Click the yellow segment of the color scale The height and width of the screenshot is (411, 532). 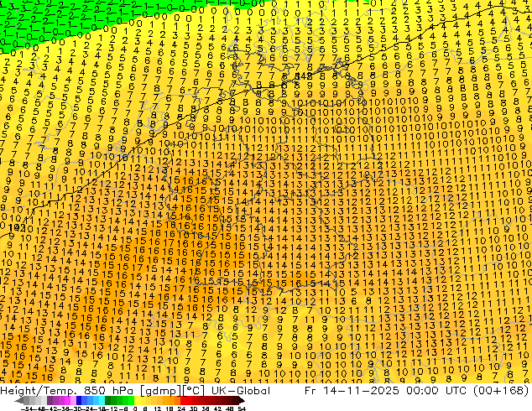137,400
